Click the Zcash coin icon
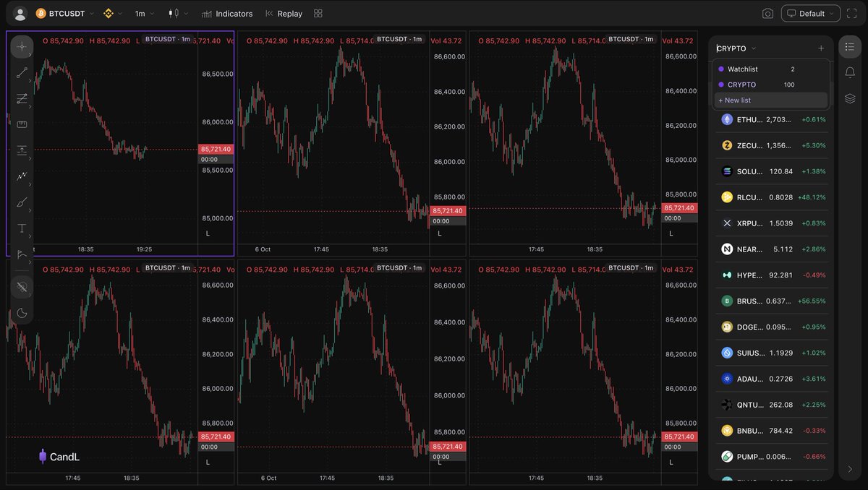 point(727,145)
